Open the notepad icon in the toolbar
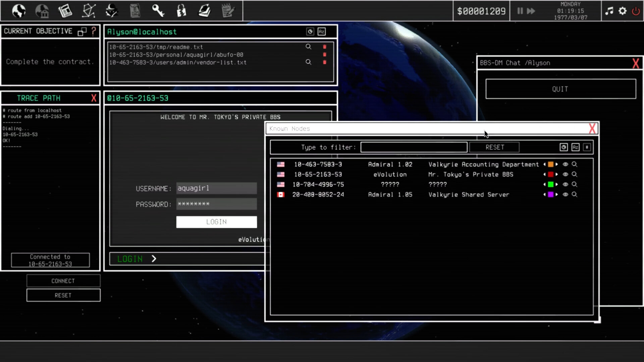 click(228, 11)
